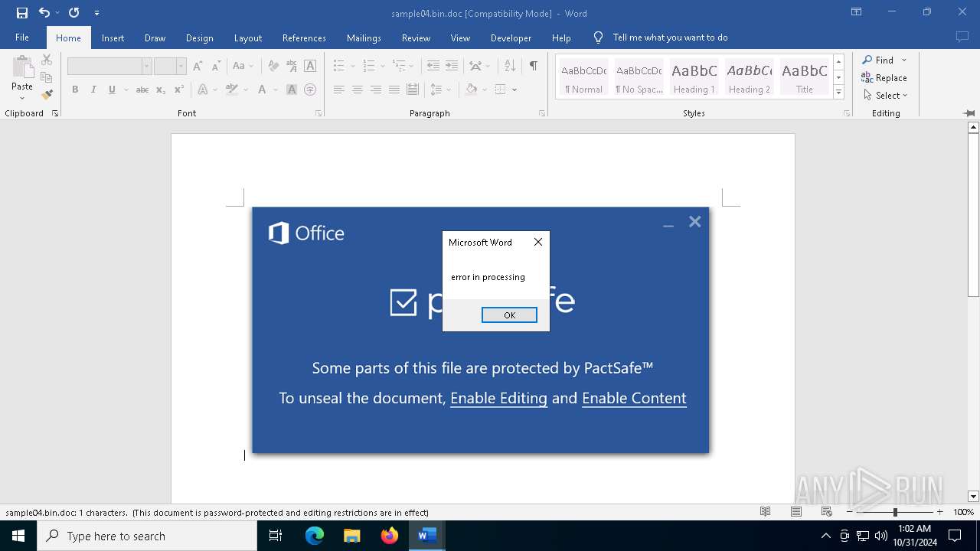The width and height of the screenshot is (980, 551).
Task: Switch to the Developer tab
Action: (511, 37)
